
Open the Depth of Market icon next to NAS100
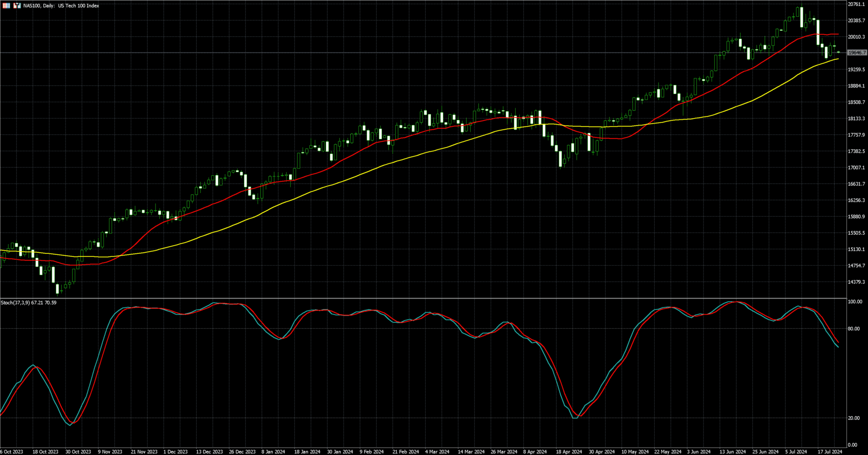click(17, 6)
